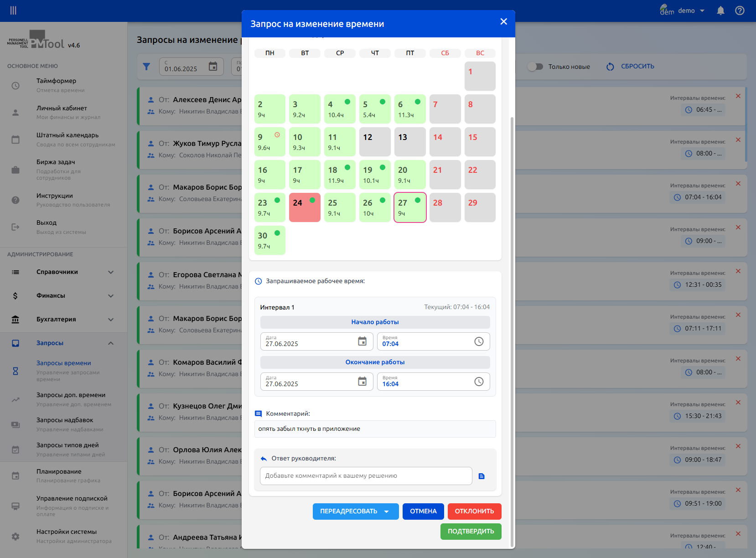Delete request with interval 09:51 - 19:00

(x=738, y=490)
